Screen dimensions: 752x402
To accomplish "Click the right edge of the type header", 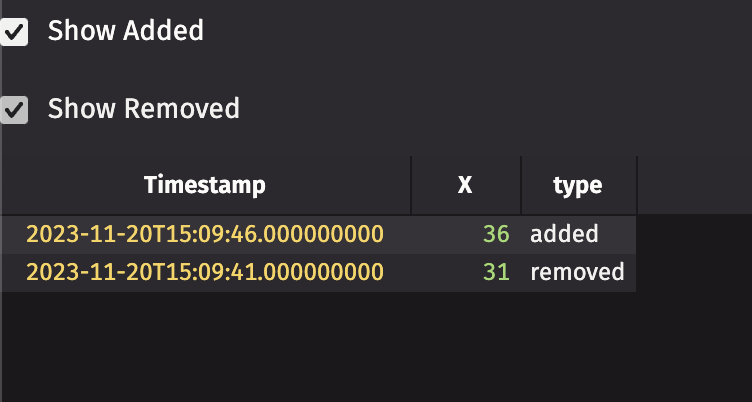I will point(637,185).
